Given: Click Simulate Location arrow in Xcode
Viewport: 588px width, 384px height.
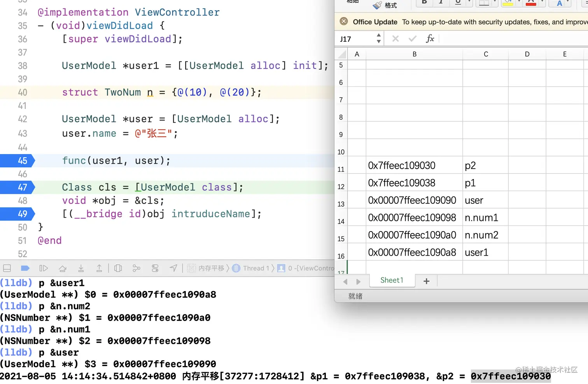Looking at the screenshot, I should click(173, 268).
